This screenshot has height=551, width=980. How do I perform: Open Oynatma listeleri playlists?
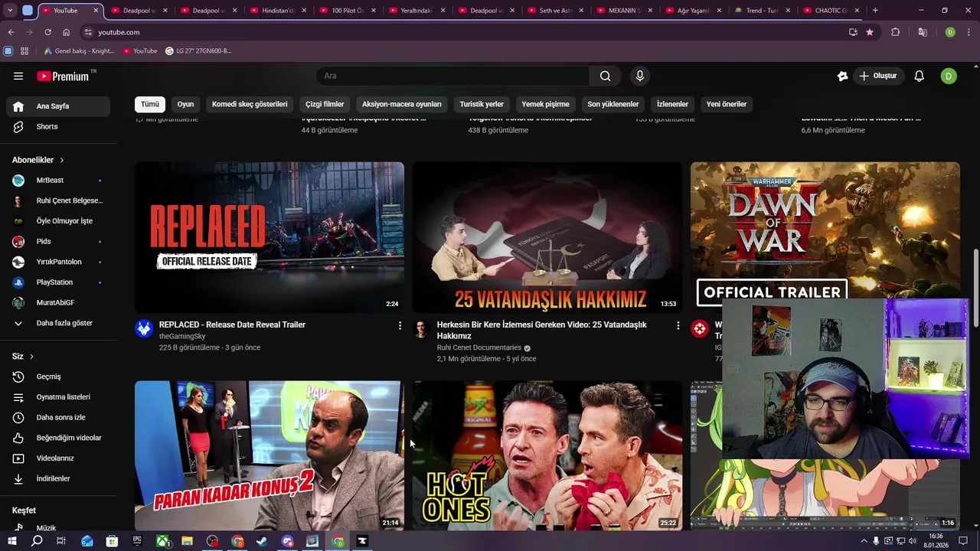tap(58, 397)
